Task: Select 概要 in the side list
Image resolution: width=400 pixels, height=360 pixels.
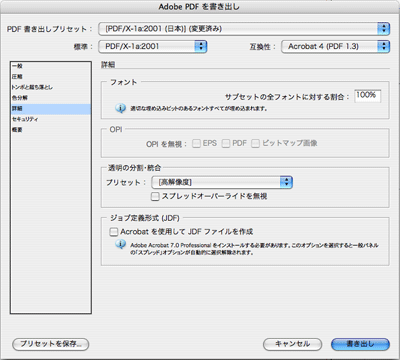Action: tap(51, 130)
